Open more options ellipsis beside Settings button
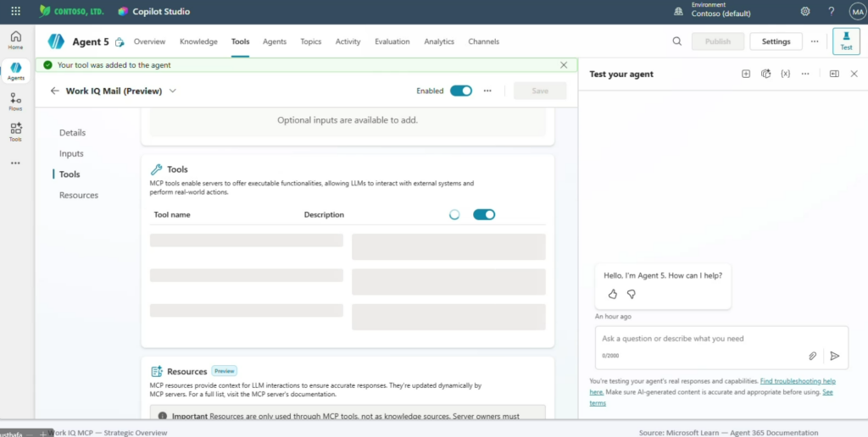868x437 pixels. 815,41
